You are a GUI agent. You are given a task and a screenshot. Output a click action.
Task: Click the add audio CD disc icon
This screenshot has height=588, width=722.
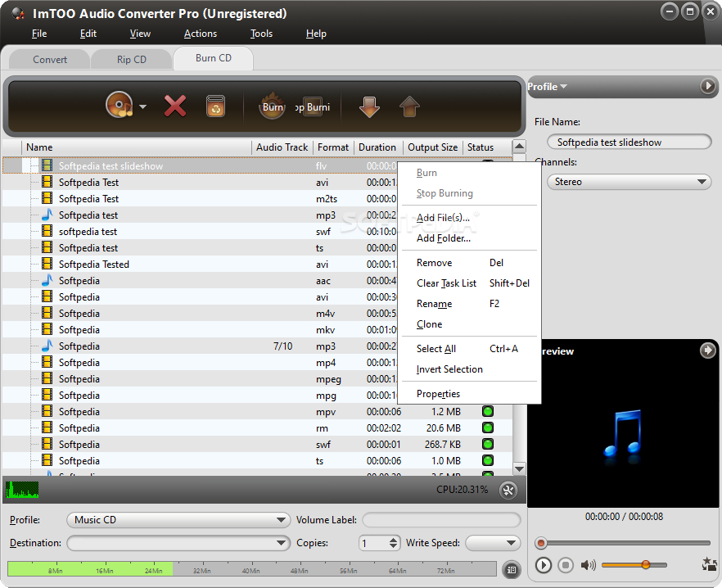point(120,106)
